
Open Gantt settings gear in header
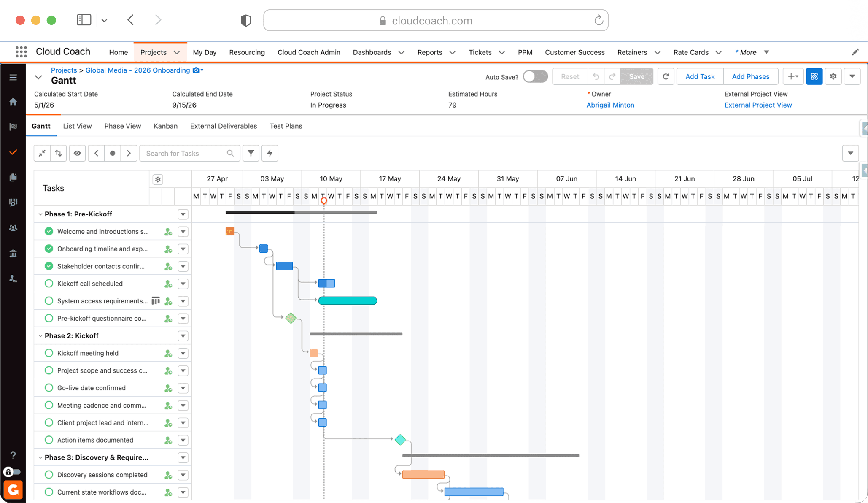[x=833, y=76]
